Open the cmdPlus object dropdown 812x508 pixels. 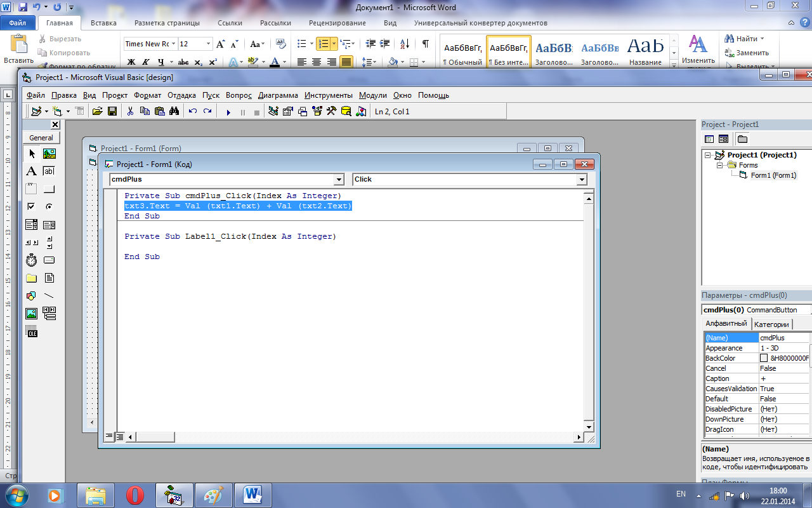coord(339,180)
